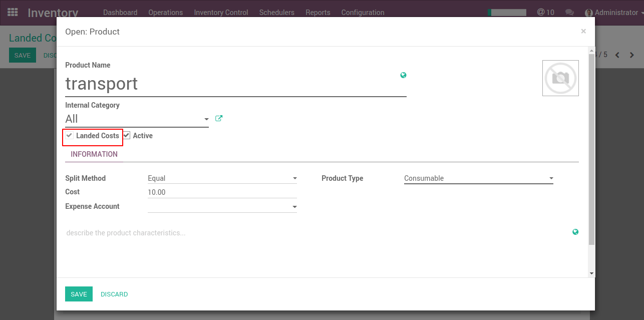Open the chat conversations icon

[x=569, y=13]
